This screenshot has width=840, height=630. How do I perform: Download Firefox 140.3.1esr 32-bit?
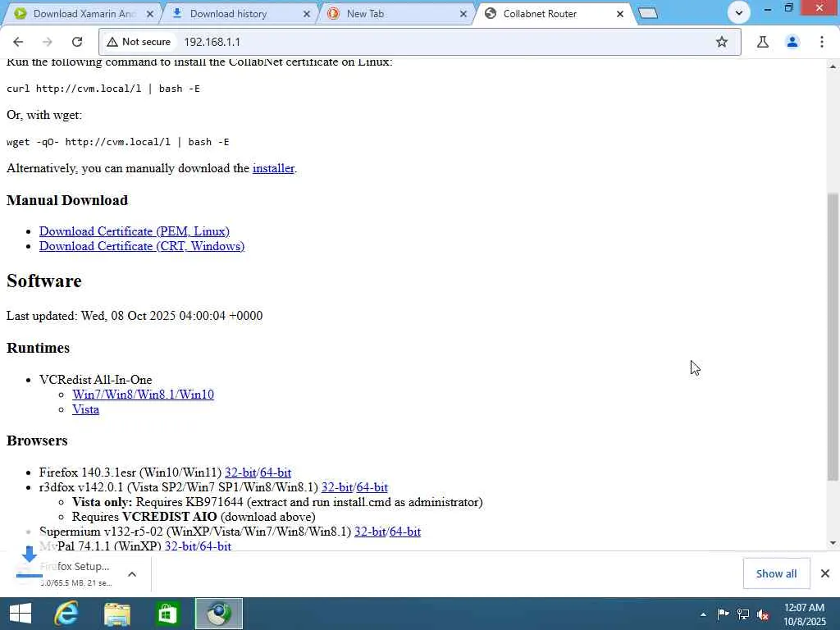(240, 472)
